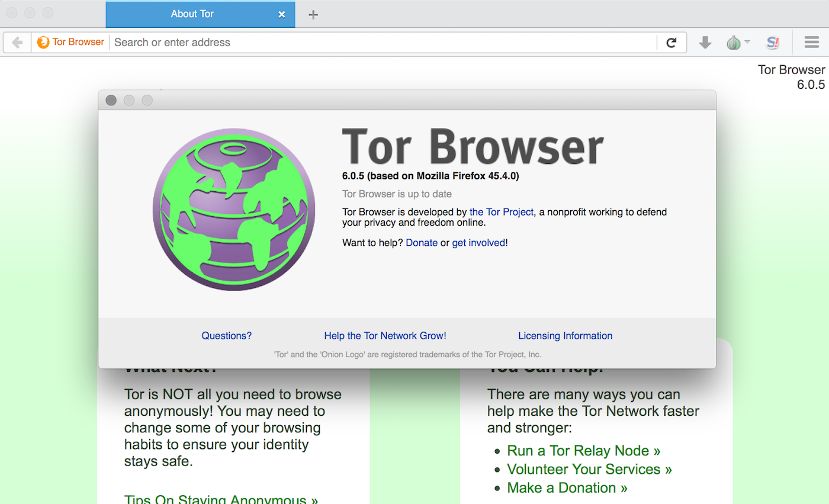This screenshot has height=504, width=829.
Task: Open Volunteer Your Services link
Action: tap(589, 469)
